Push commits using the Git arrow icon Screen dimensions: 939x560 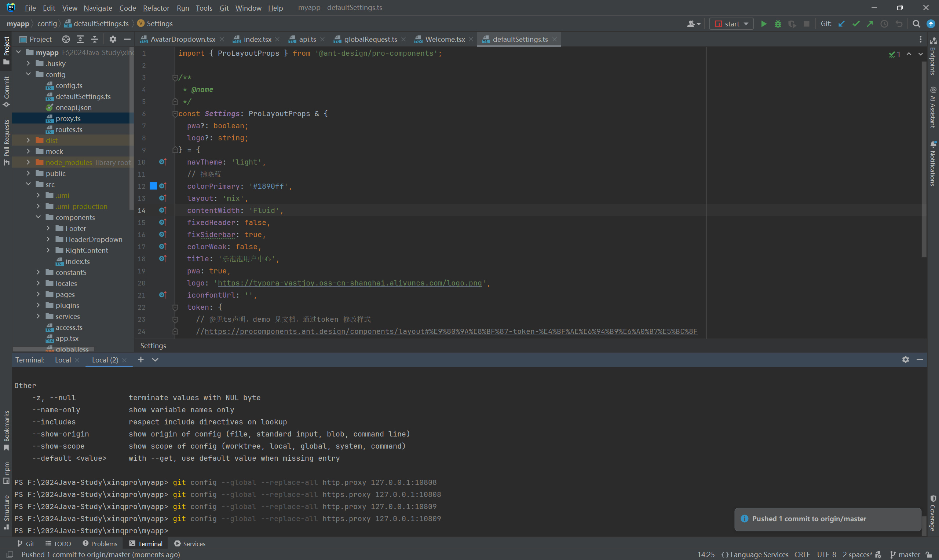click(870, 24)
